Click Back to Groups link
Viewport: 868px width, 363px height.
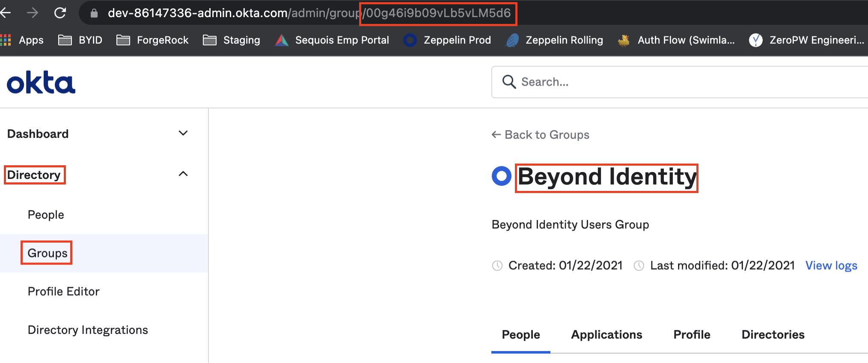pyautogui.click(x=541, y=135)
